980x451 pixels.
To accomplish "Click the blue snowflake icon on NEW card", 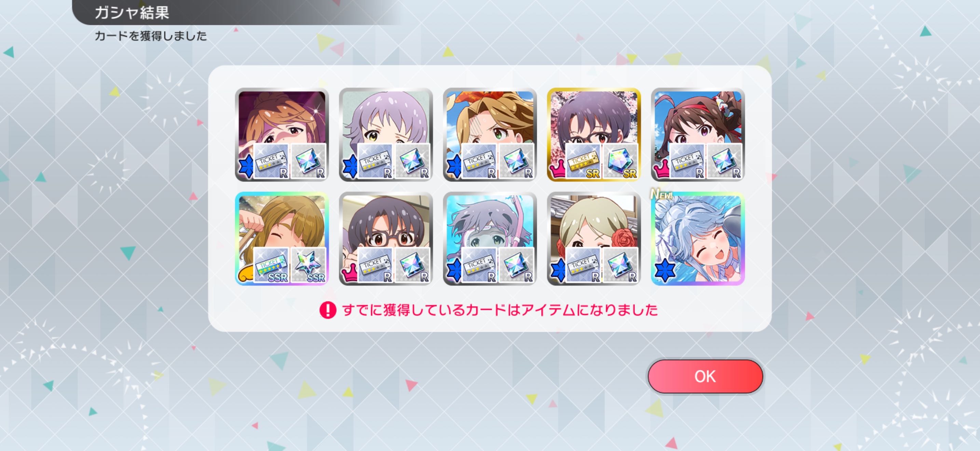I will pos(665,270).
